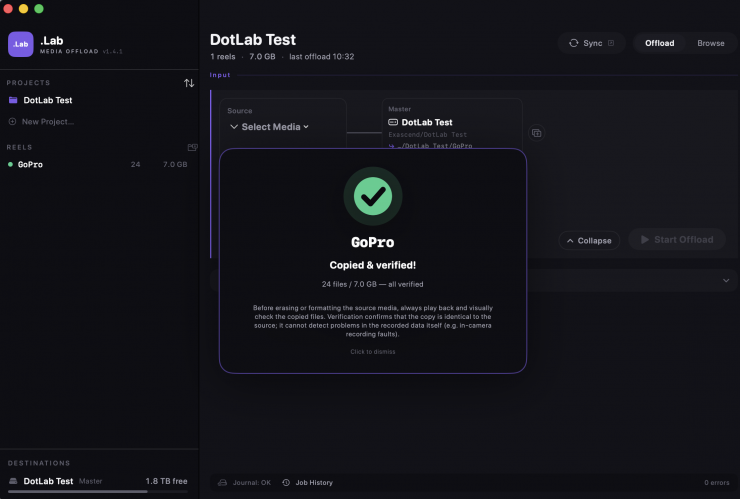Click the Collapse button for the input panel

pyautogui.click(x=589, y=240)
